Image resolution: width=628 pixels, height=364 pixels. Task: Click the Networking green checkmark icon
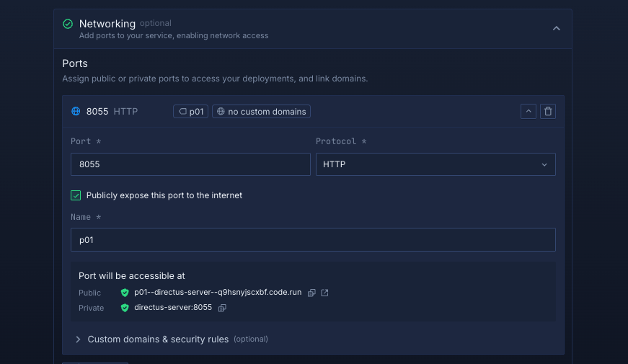coord(68,24)
